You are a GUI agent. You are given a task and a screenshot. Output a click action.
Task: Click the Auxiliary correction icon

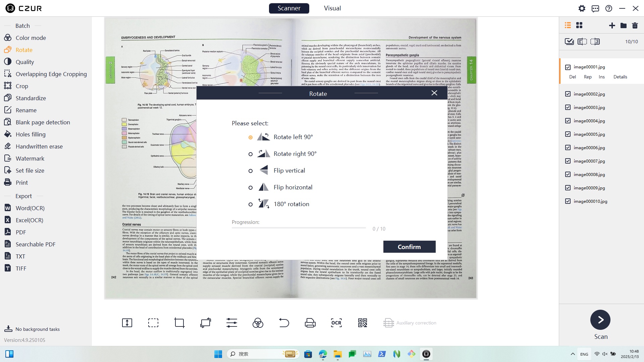(x=389, y=323)
